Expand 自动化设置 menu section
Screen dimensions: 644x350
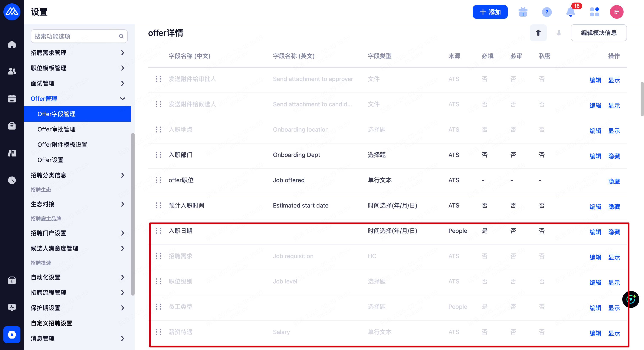77,277
